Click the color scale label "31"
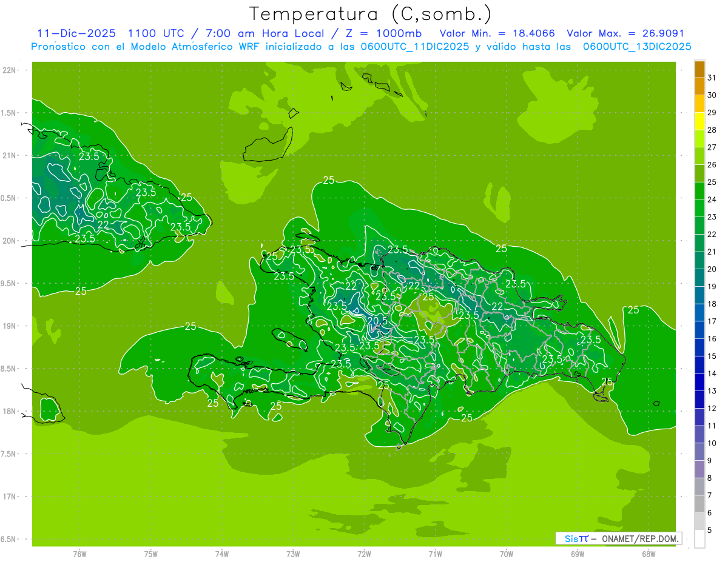Screen dimensions: 728x562 pyautogui.click(x=712, y=78)
